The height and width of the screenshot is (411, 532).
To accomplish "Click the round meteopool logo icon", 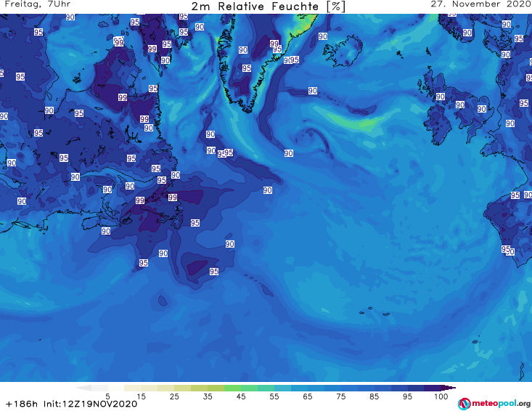I will (x=464, y=404).
